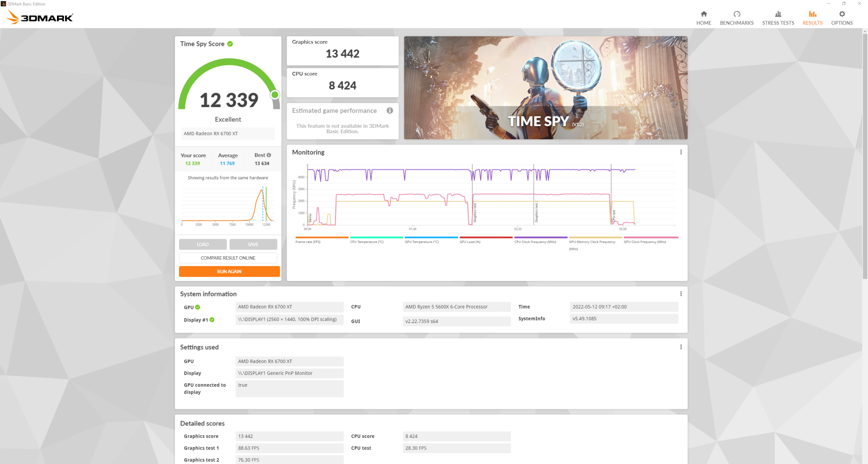868x464 pixels.
Task: Toggle CPU Clock Frequency legend swatch
Action: (x=541, y=237)
